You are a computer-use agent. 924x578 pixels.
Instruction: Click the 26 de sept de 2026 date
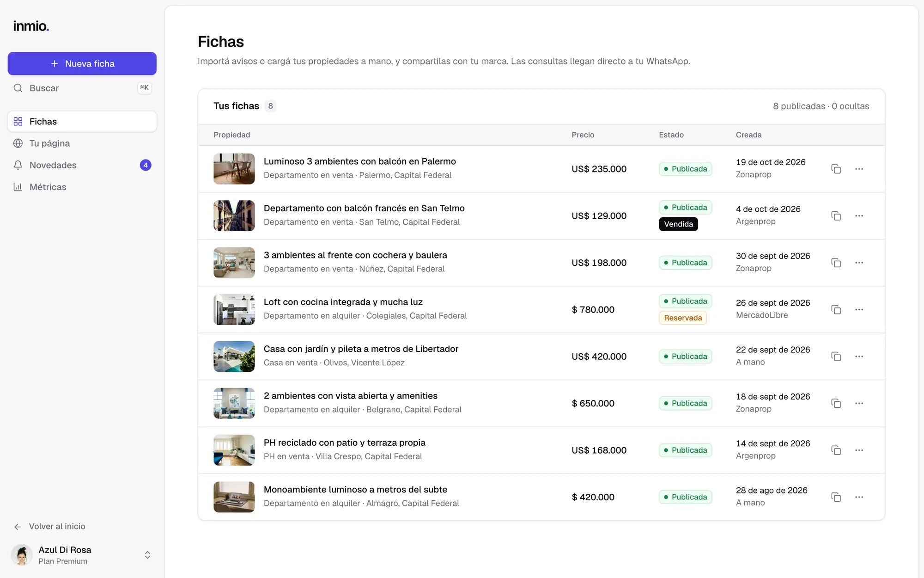pyautogui.click(x=772, y=303)
